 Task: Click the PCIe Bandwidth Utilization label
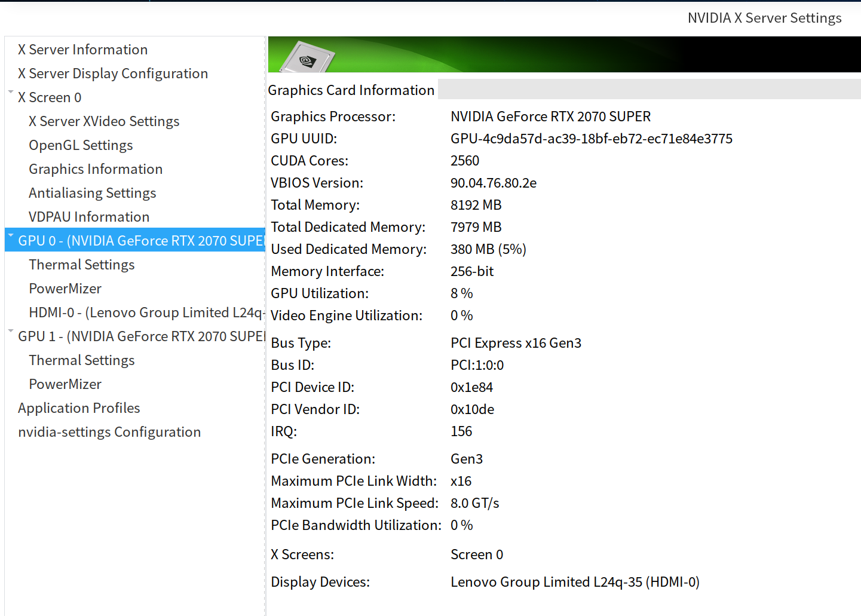pos(356,525)
